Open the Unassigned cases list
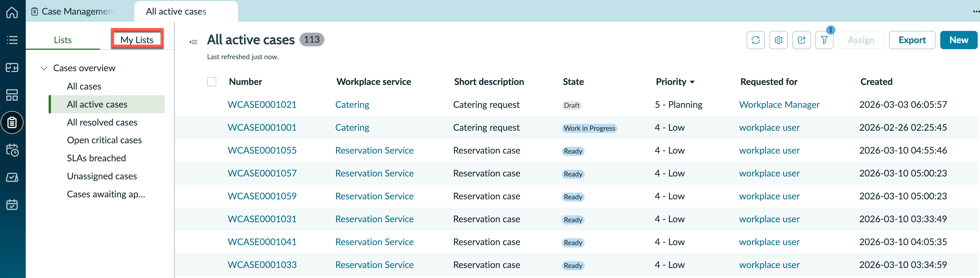The image size is (980, 278). point(102,176)
